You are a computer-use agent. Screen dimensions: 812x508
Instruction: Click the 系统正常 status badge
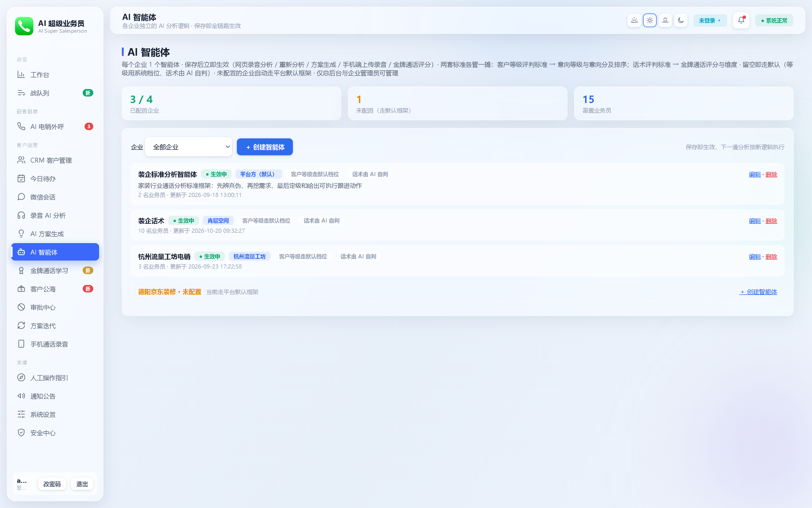[x=774, y=21]
